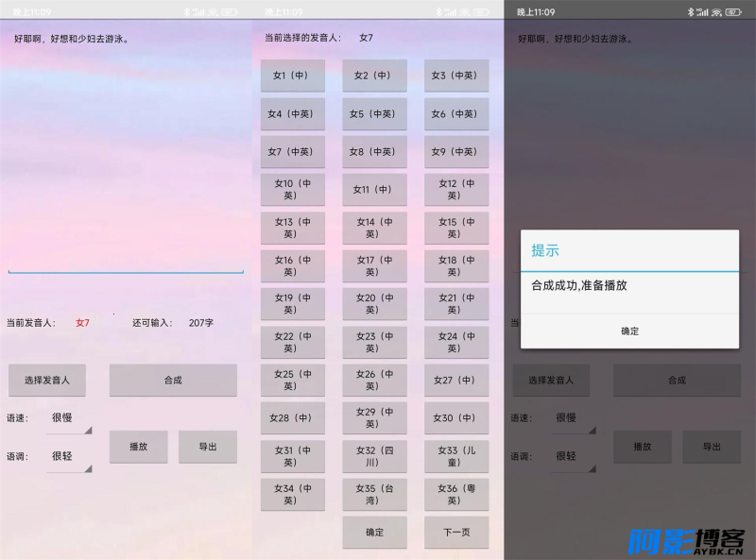Open dimmed 语调 dropdown in right screen
The height and width of the screenshot is (560, 756).
click(573, 456)
